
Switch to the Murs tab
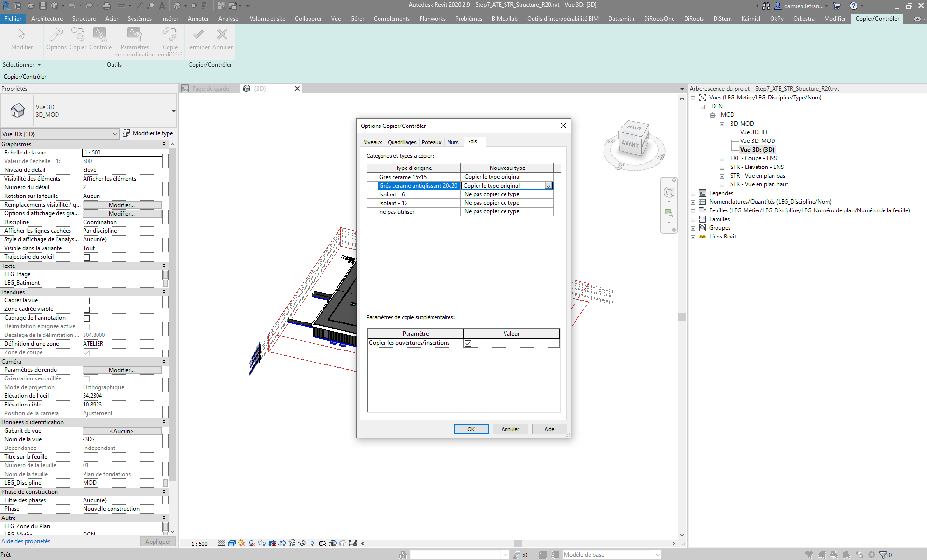click(x=452, y=142)
